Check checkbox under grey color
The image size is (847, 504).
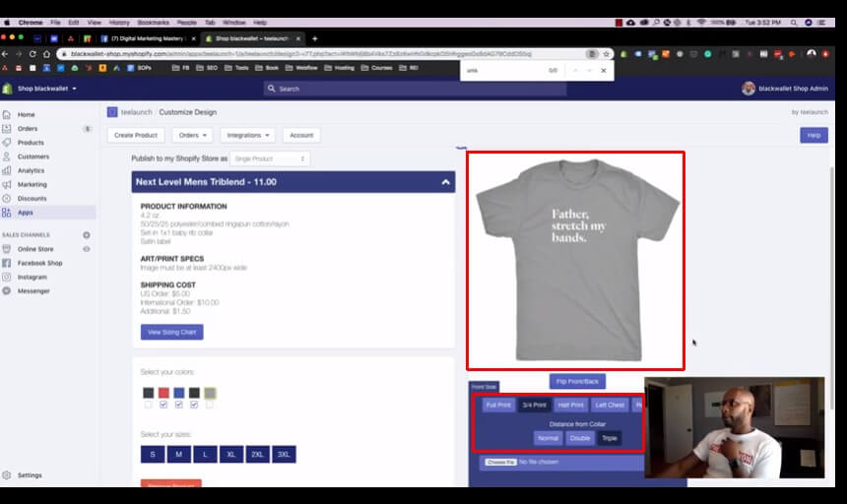pos(210,405)
